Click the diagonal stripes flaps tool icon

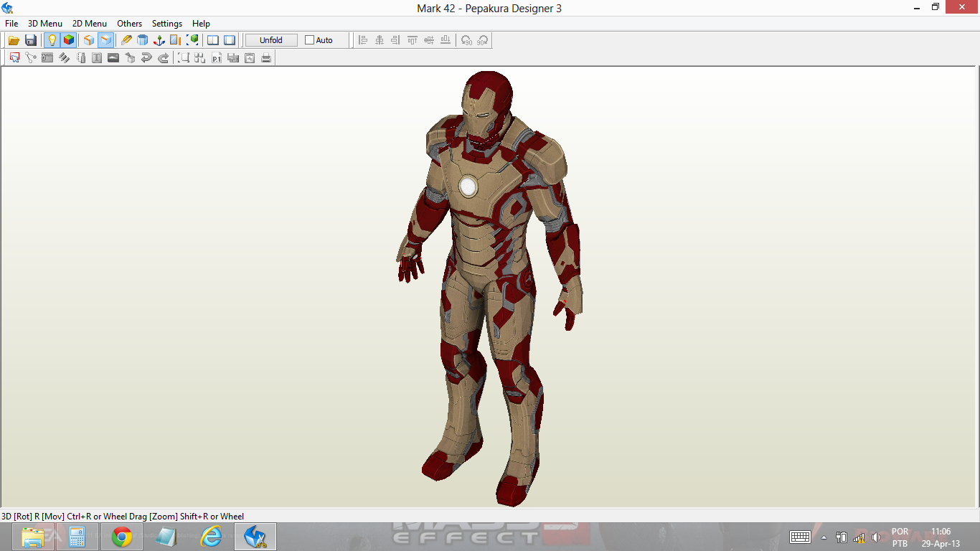64,57
